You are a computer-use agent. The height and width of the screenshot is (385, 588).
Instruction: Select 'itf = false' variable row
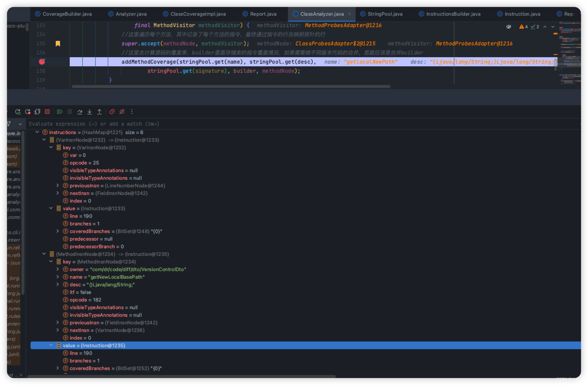pyautogui.click(x=305, y=292)
